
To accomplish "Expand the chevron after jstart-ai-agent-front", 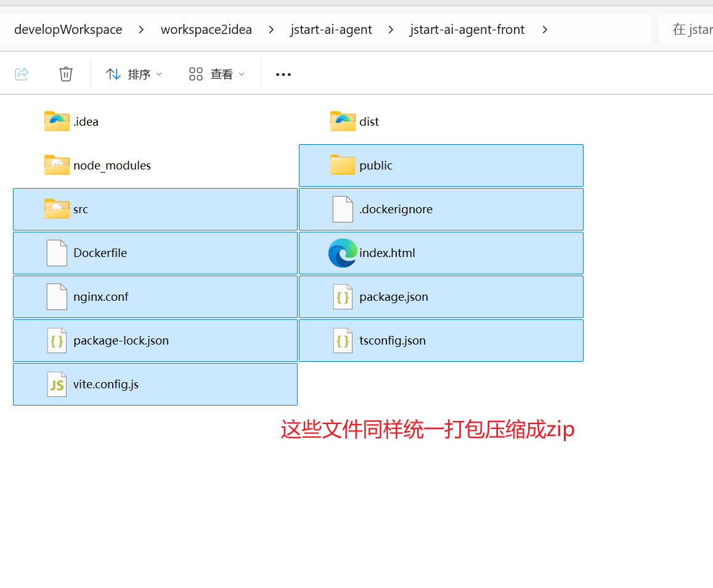I will [x=545, y=29].
